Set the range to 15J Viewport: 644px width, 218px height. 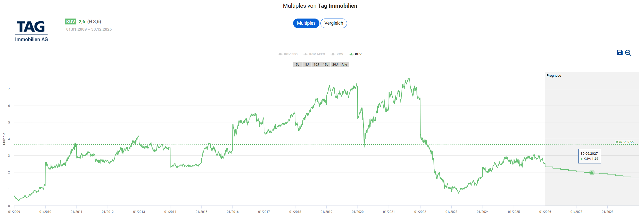click(326, 65)
